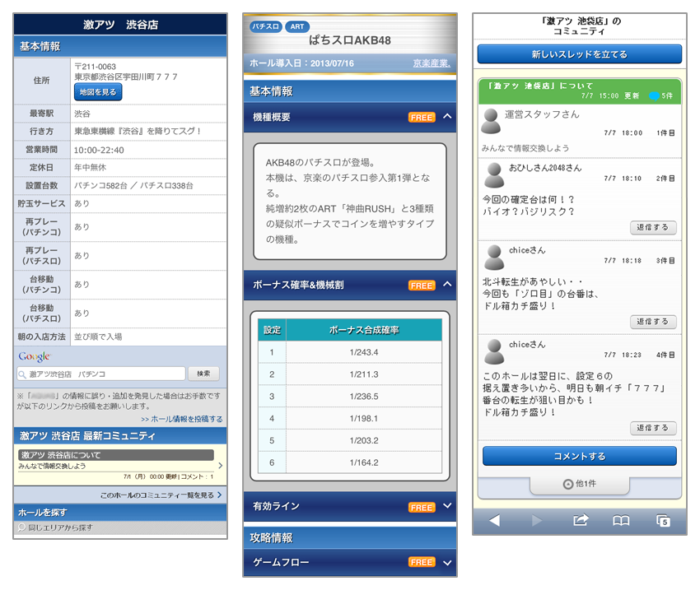The height and width of the screenshot is (590, 700).
Task: Tap the circle icon beside 他1件
Action: click(568, 485)
